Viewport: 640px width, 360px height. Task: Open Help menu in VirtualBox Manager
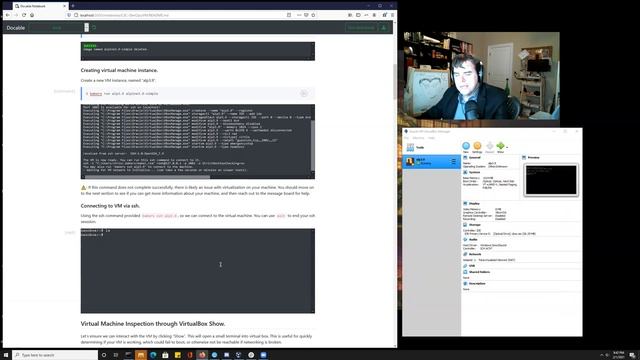(x=431, y=138)
